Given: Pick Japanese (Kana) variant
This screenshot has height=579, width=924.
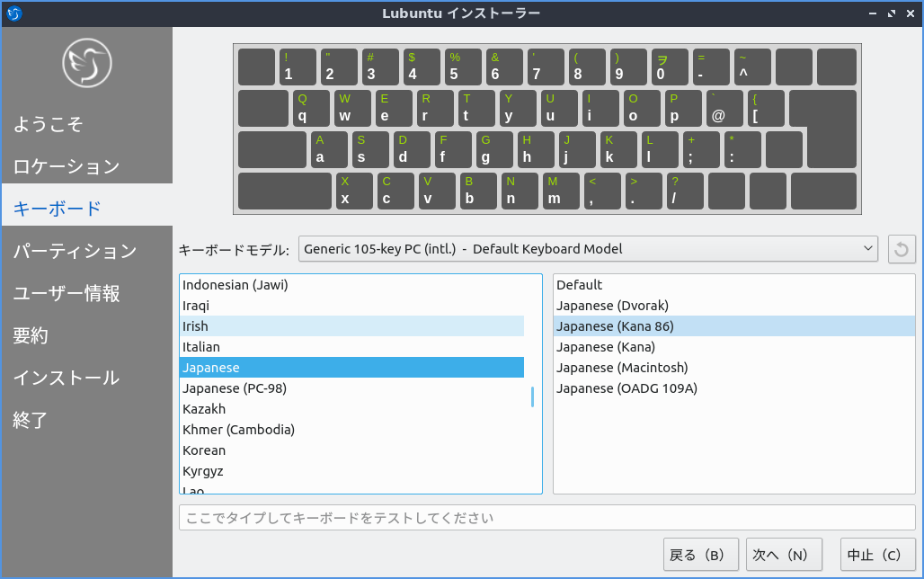Looking at the screenshot, I should tap(733, 347).
